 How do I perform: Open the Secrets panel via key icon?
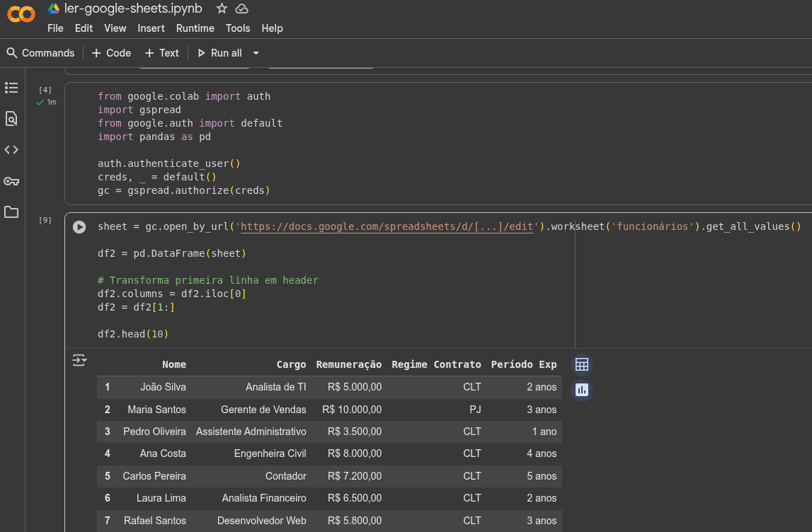[11, 181]
